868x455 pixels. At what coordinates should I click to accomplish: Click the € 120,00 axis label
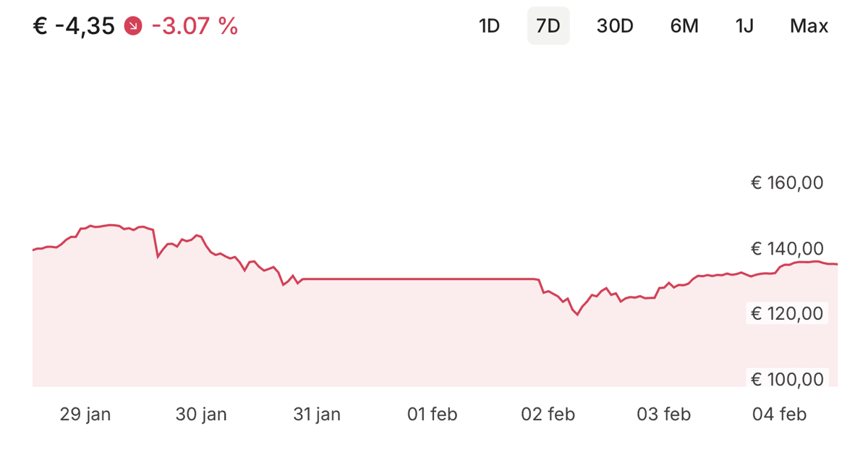pyautogui.click(x=787, y=313)
